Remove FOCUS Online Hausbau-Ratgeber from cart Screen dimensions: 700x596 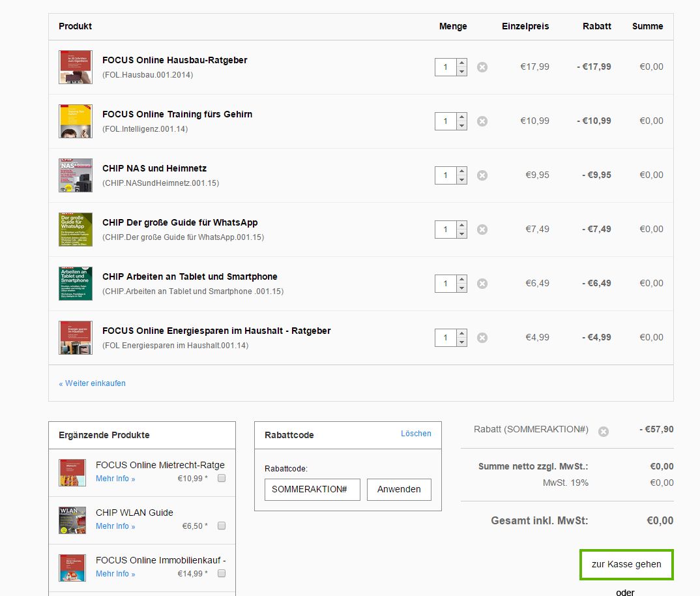point(482,67)
